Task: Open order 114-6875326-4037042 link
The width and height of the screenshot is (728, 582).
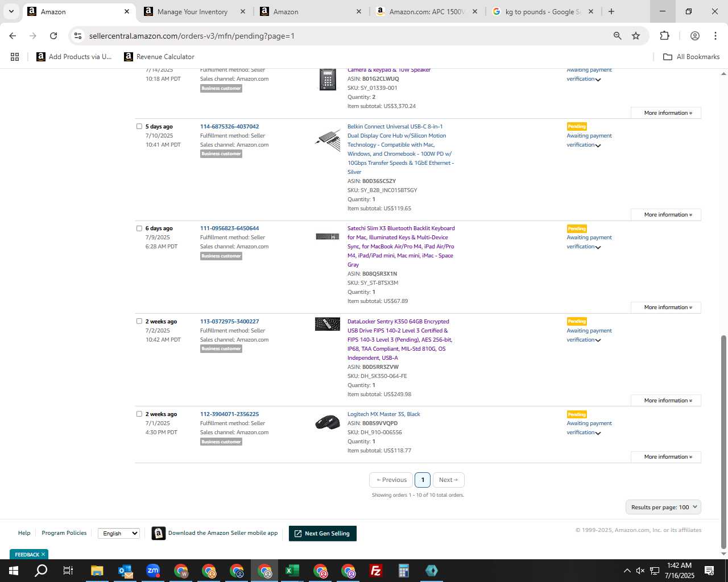Action: coord(229,127)
